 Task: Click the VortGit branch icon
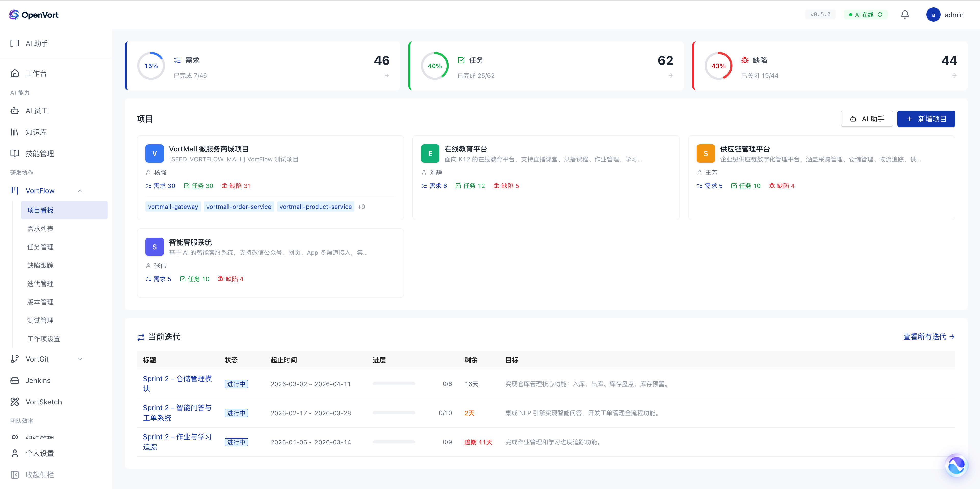tap(15, 359)
